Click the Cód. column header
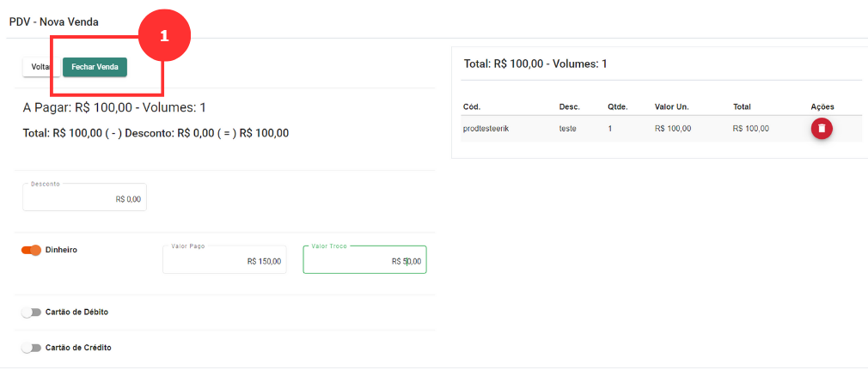Viewport: 868px width, 370px height. [471, 106]
